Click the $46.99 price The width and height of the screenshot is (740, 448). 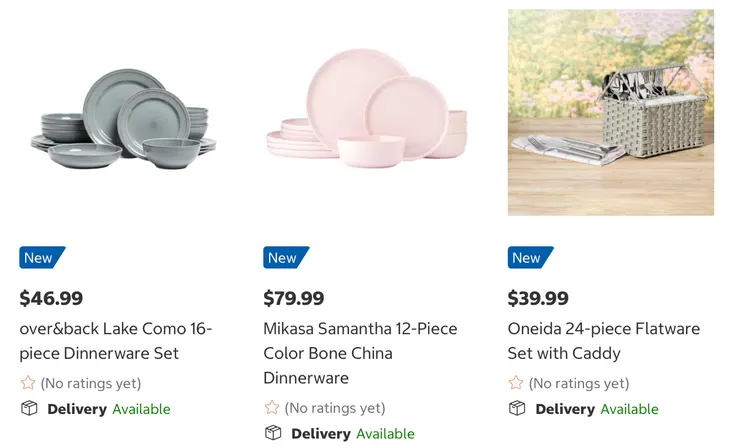click(52, 298)
